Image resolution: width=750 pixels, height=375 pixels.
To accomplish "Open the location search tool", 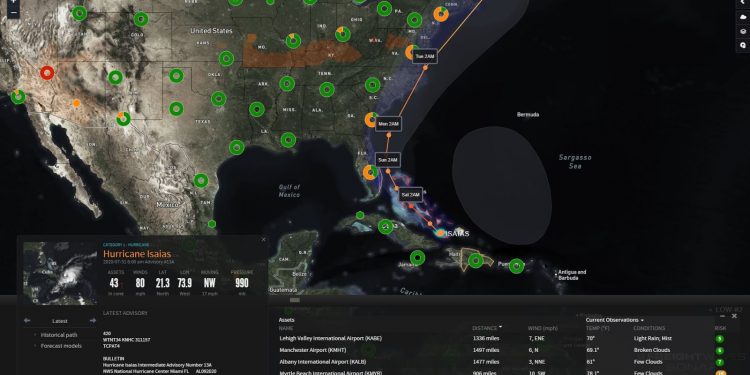I will coord(743,45).
